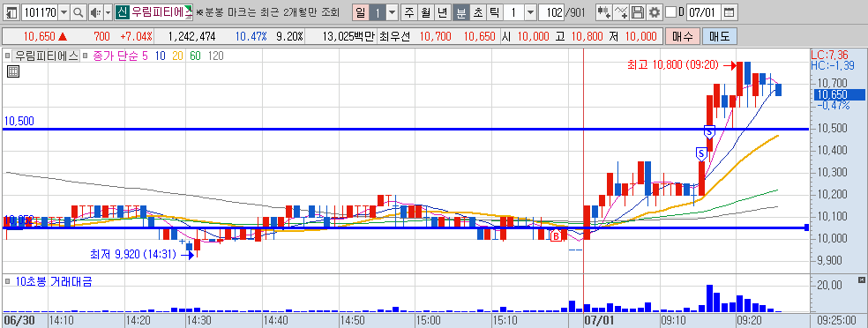
Task: Open the grid table icon in chart
Action: pyautogui.click(x=12, y=71)
